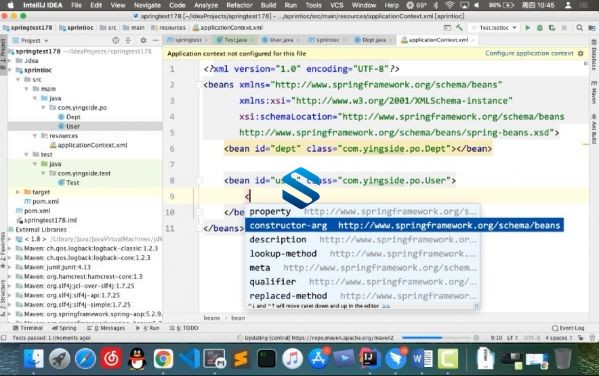
Task: Click the read-only lock icon in status bar
Action: click(x=581, y=338)
